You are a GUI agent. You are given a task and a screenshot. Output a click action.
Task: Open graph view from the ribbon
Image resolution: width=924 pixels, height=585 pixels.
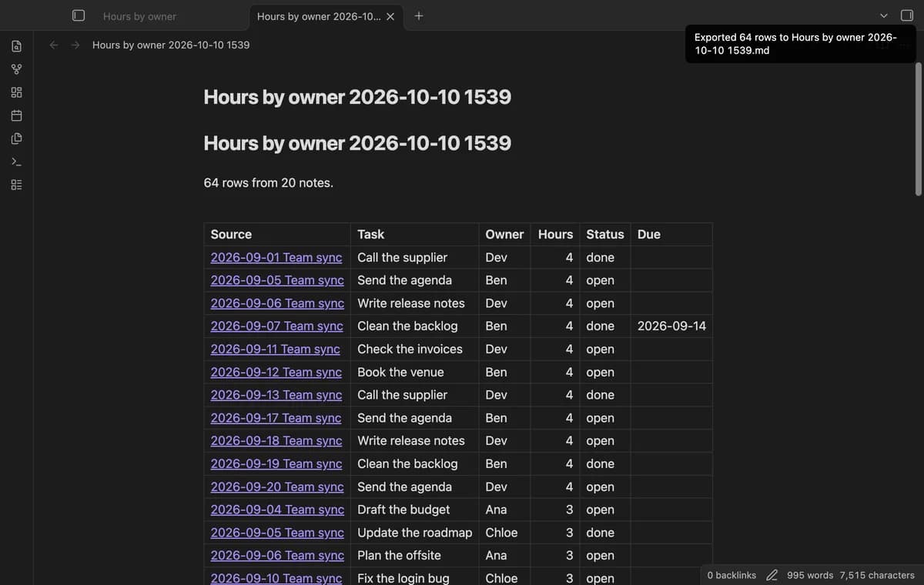[x=16, y=70]
